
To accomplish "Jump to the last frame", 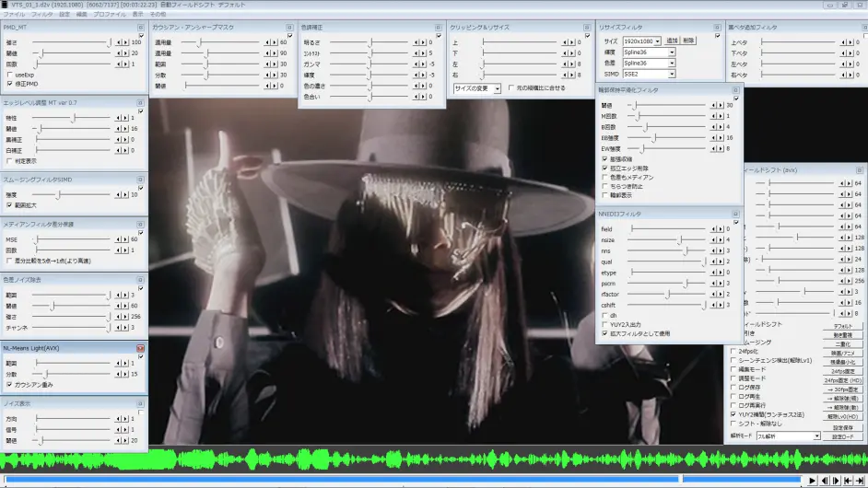I will [860, 481].
